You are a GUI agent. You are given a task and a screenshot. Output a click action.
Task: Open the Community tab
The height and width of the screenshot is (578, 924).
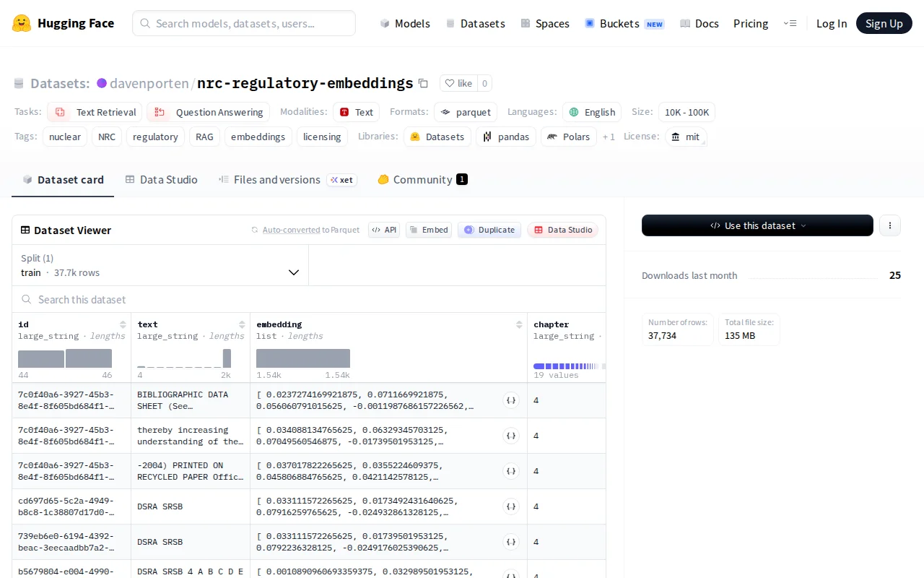point(422,179)
